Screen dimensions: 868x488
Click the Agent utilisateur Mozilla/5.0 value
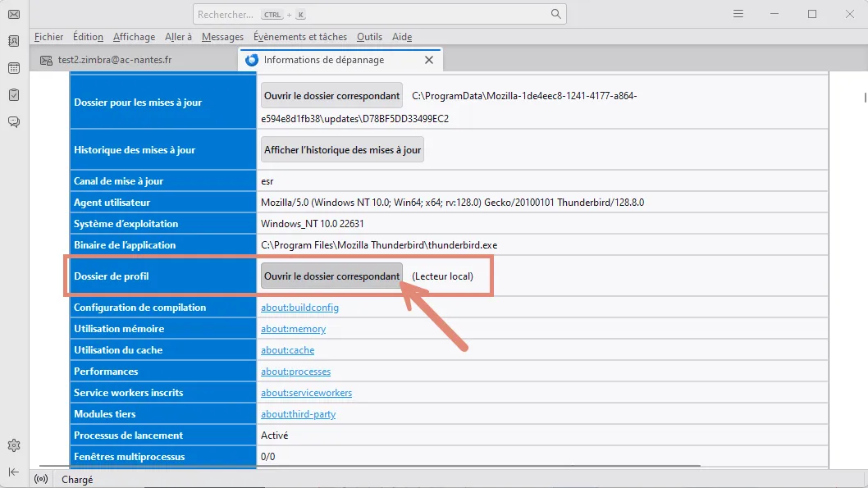click(452, 203)
